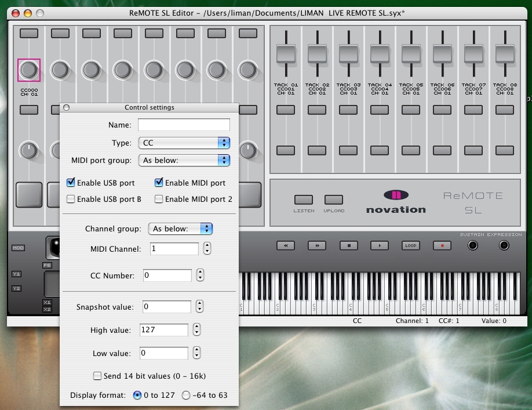Viewport: 532px width, 410px height.
Task: Click into the Snapshot value field
Action: click(166, 307)
